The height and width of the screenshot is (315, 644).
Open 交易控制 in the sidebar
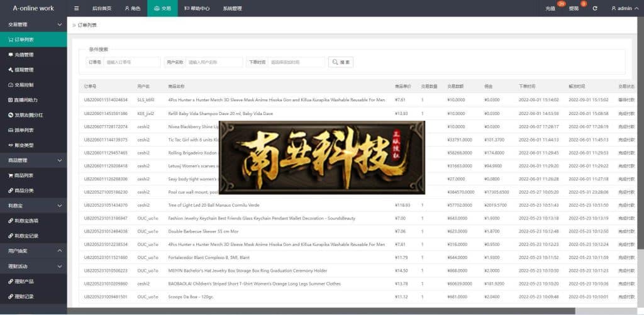33,85
